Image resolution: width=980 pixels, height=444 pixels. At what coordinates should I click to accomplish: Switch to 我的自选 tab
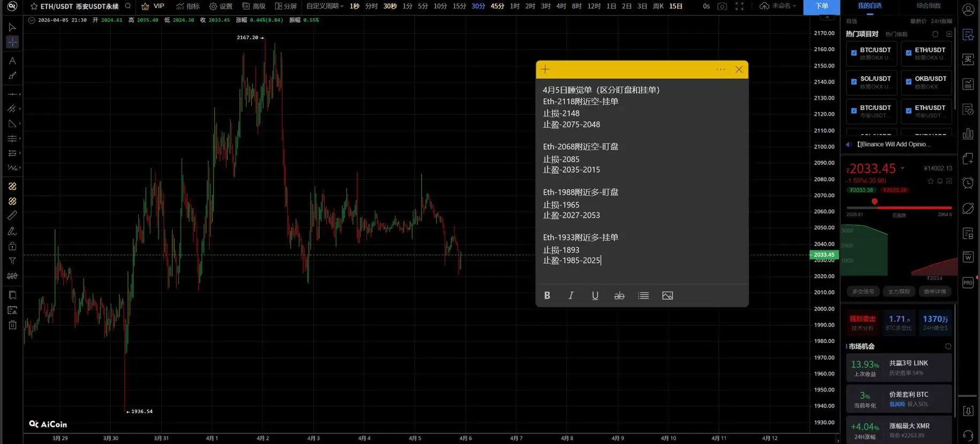click(870, 6)
